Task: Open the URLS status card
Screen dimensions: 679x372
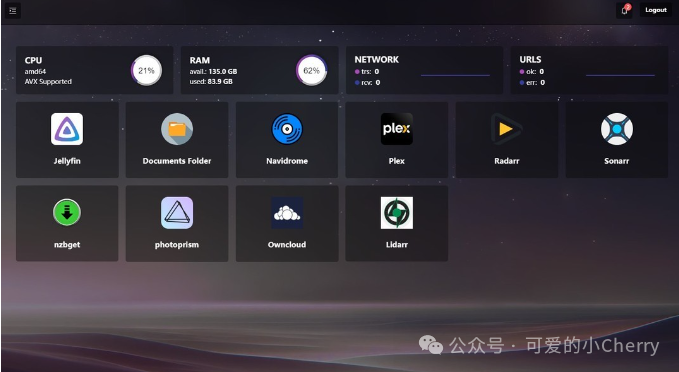Action: click(589, 70)
